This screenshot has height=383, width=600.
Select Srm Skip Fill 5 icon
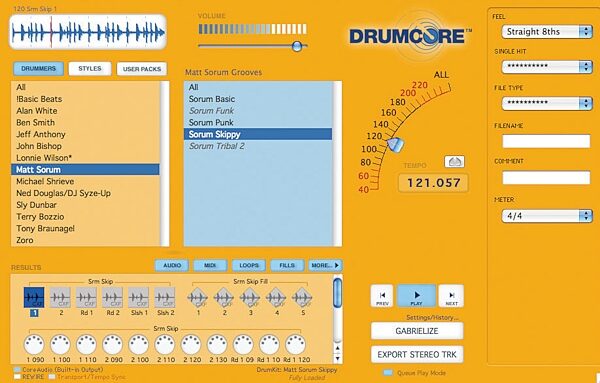click(302, 297)
